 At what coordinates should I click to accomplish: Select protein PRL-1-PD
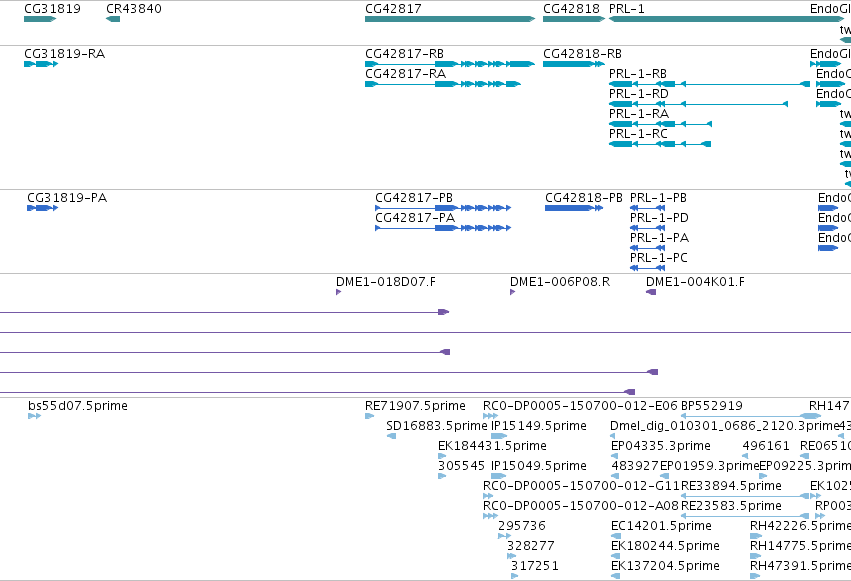659,218
